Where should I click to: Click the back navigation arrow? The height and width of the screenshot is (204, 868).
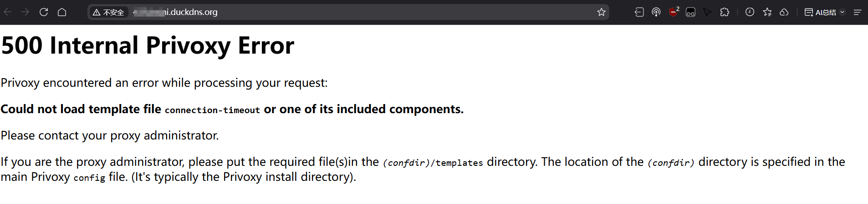(8, 12)
